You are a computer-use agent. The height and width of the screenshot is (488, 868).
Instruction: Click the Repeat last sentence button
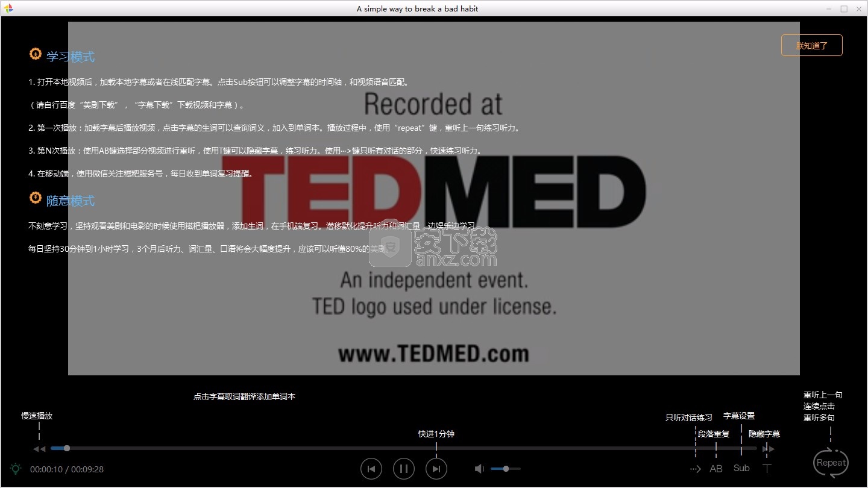831,463
